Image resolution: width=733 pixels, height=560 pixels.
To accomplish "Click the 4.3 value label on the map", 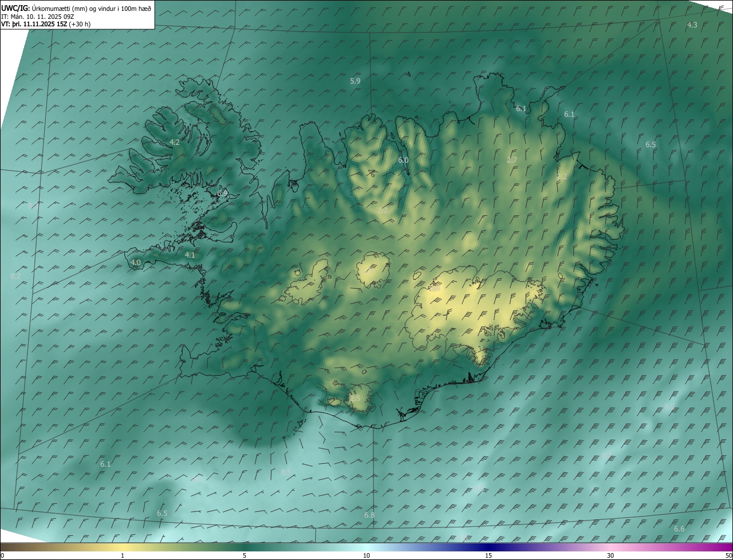I will point(692,25).
